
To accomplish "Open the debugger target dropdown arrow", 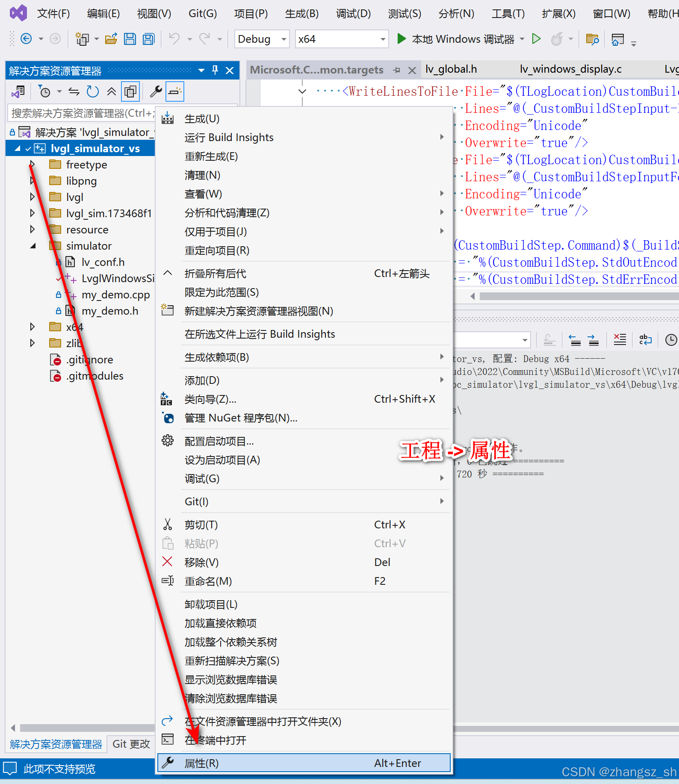I will coord(522,39).
